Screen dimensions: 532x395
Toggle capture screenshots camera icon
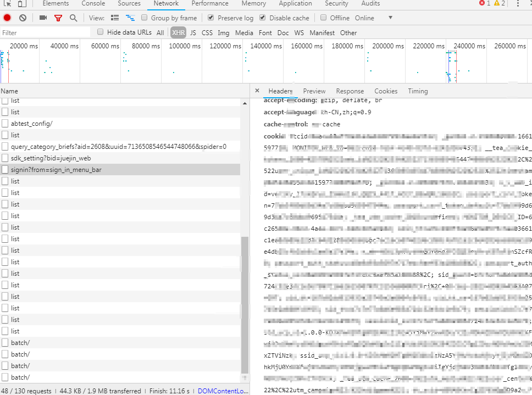[x=43, y=18]
